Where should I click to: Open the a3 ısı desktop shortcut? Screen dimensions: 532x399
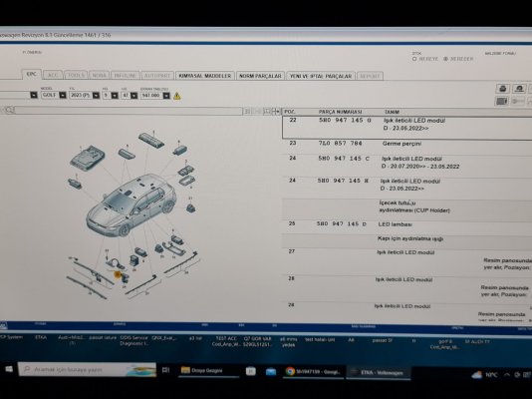pyautogui.click(x=195, y=338)
